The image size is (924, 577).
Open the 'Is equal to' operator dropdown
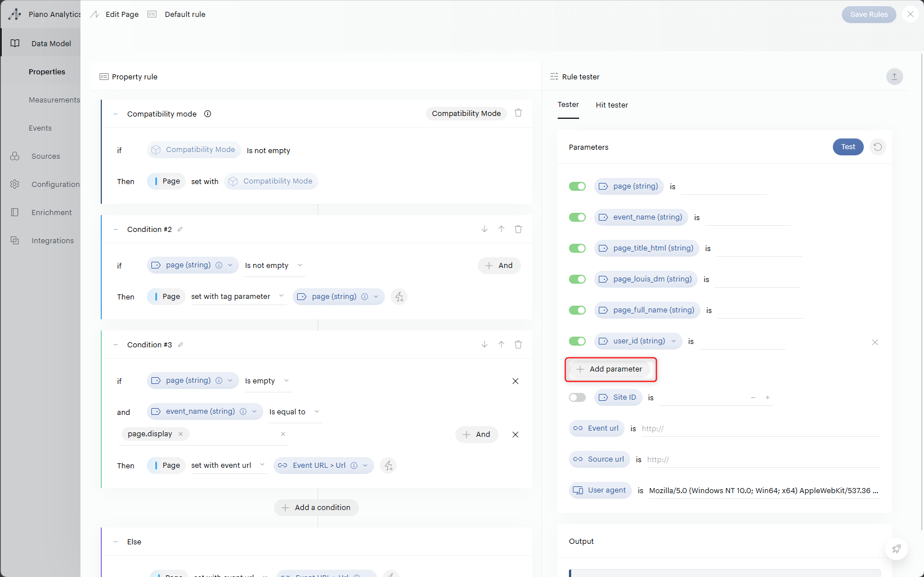click(294, 412)
